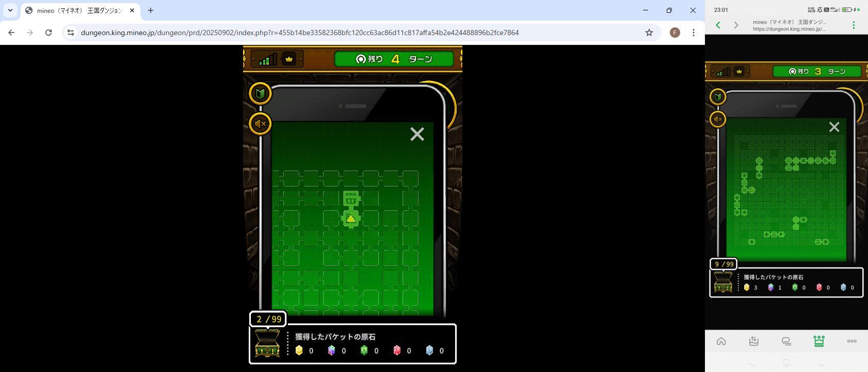Open the phone browser three-dot menu
This screenshot has height=372, width=868.
coord(854,25)
